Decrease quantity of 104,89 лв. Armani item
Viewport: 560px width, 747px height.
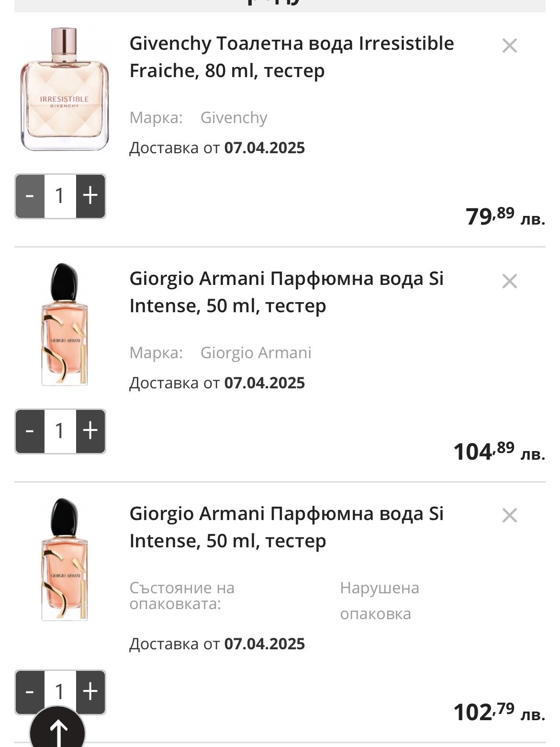(30, 431)
